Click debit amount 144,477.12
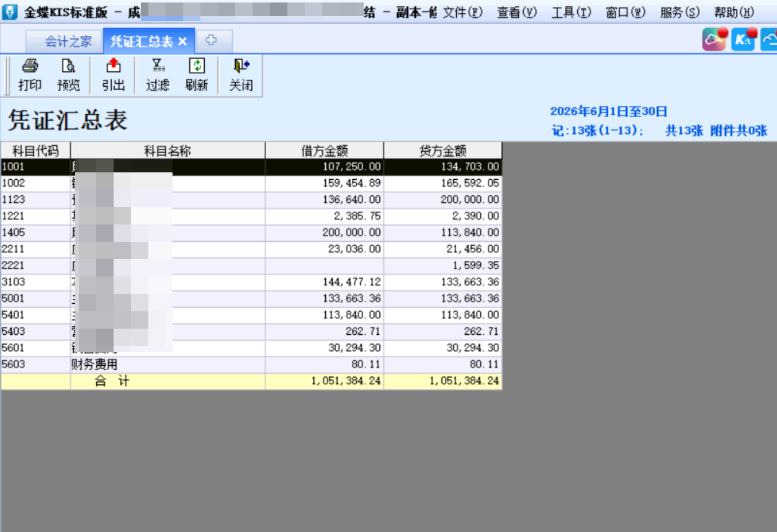Image resolution: width=777 pixels, height=532 pixels. (325, 282)
